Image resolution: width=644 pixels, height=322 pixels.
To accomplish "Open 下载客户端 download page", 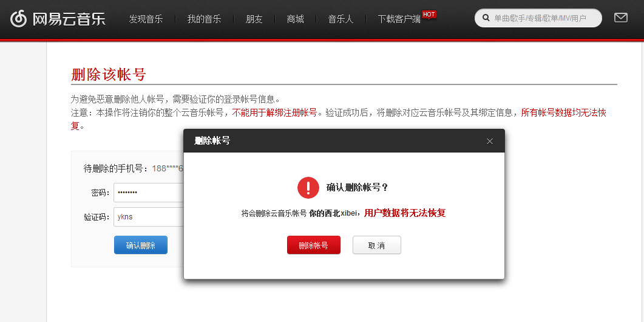I will pyautogui.click(x=399, y=19).
